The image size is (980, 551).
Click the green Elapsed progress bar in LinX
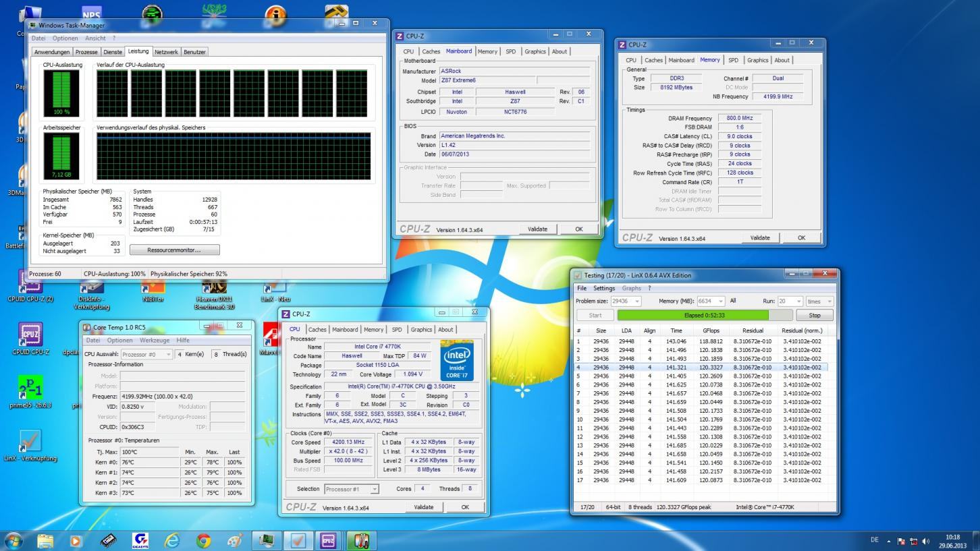692,315
